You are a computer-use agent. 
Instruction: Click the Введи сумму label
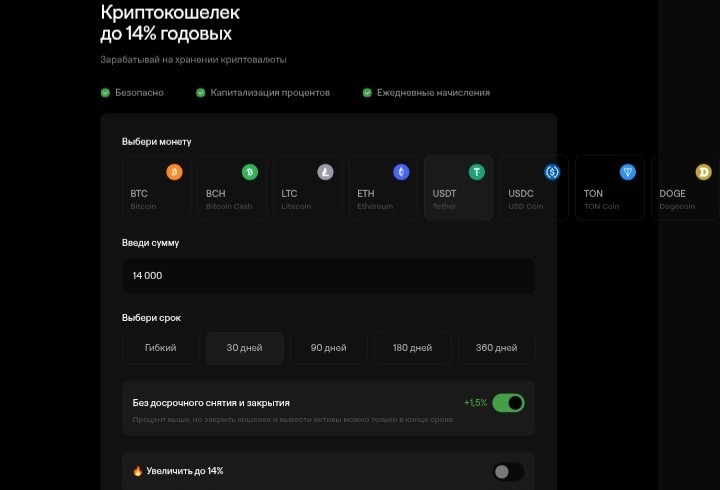(151, 243)
